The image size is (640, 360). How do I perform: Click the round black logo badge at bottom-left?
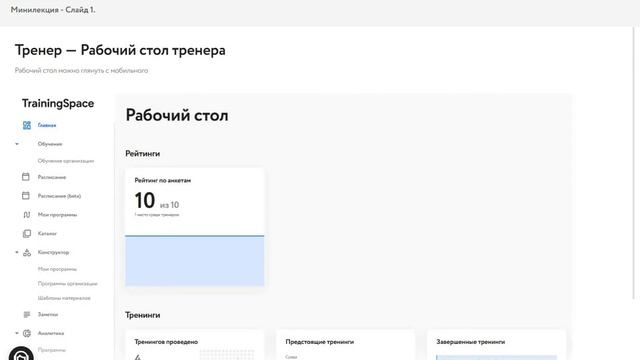[21, 353]
